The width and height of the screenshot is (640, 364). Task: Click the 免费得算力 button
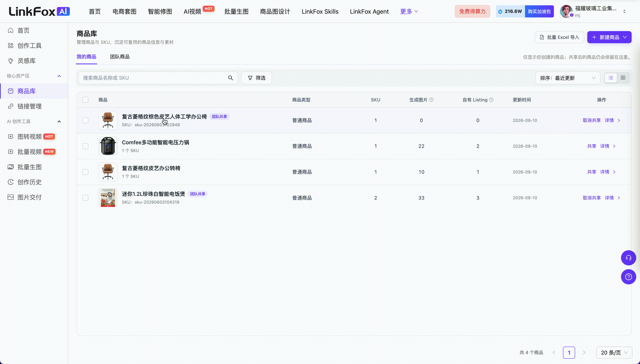click(472, 12)
